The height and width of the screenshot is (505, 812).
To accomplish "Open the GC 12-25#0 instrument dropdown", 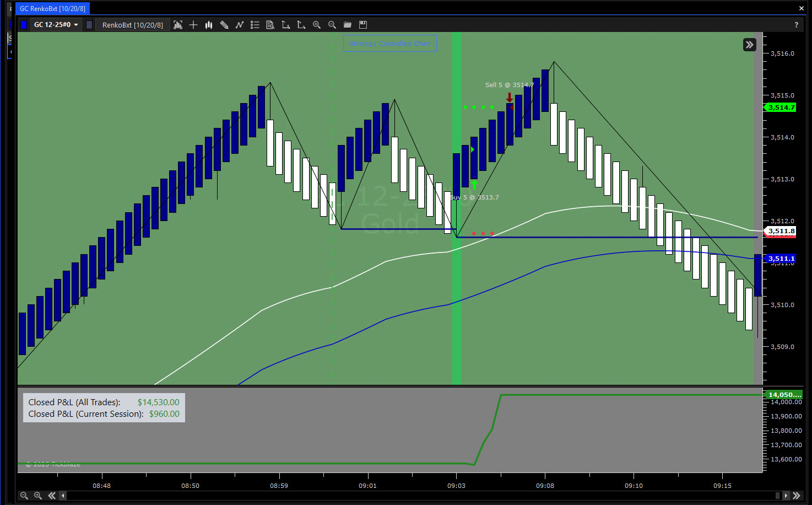I will (56, 25).
